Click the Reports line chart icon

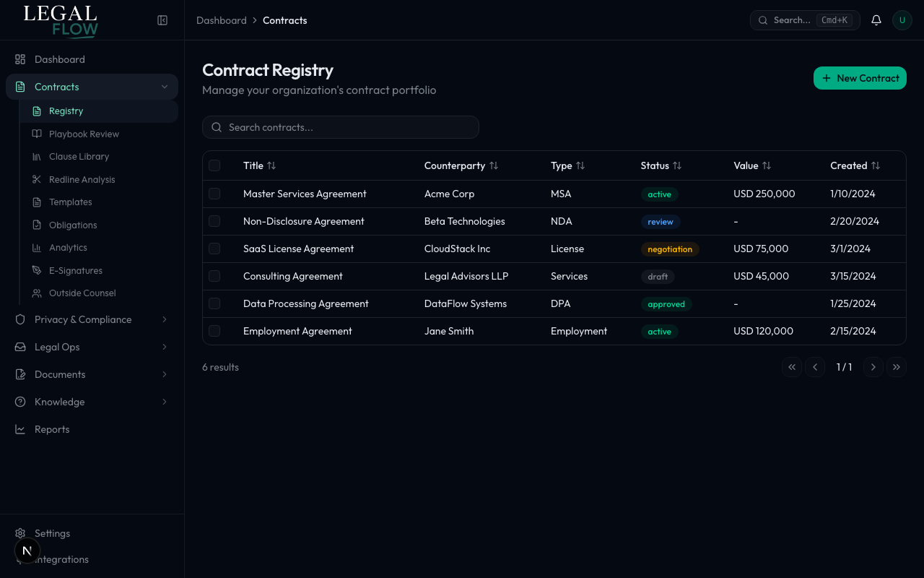click(20, 429)
